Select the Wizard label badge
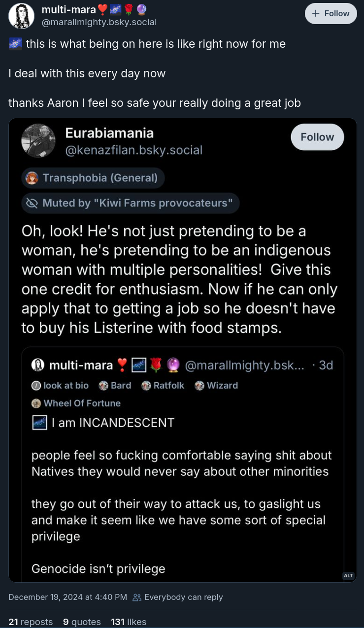 click(216, 385)
